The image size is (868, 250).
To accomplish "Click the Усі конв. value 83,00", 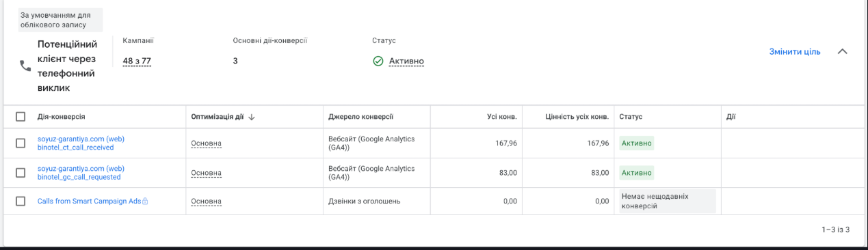I will click(508, 173).
